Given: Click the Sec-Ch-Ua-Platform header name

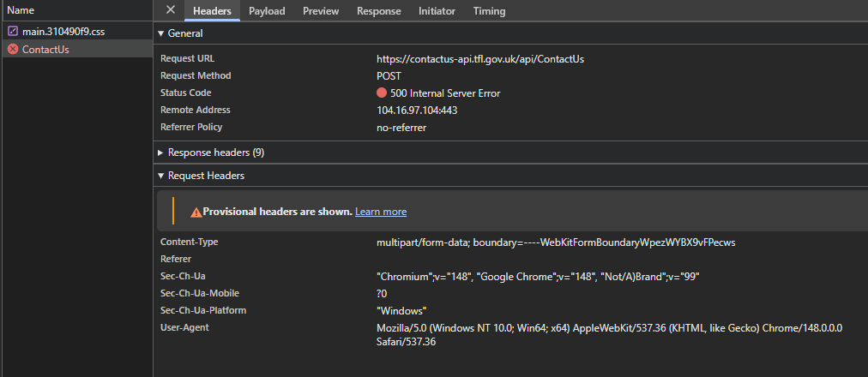Looking at the screenshot, I should [203, 310].
